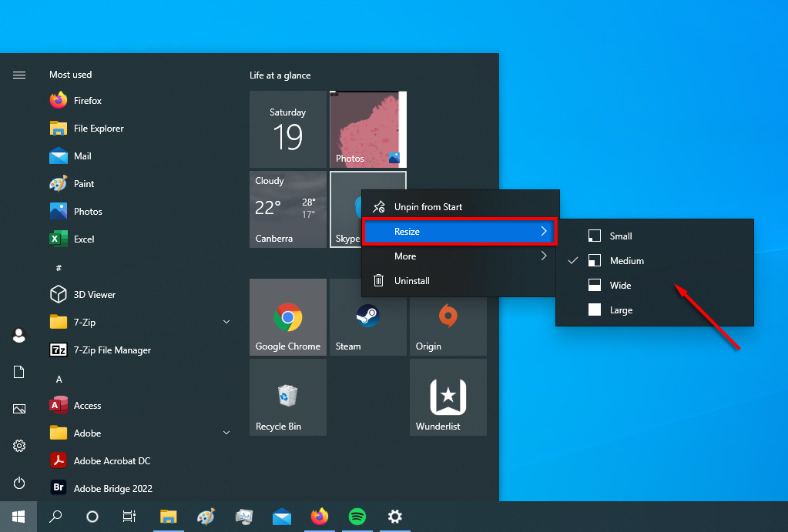The width and height of the screenshot is (788, 532).
Task: Choose the Wide tile size option
Action: coord(620,286)
